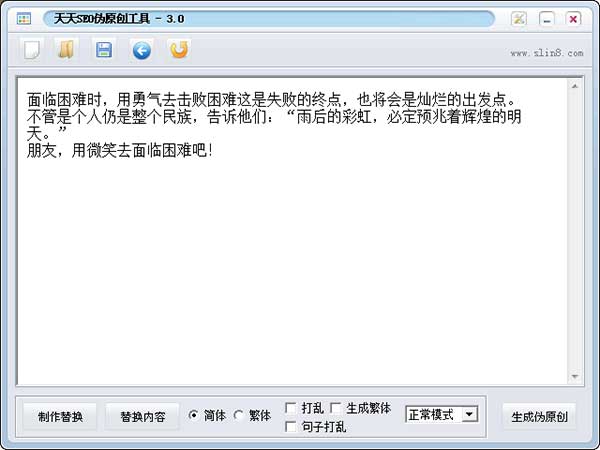Toggle the 句子打乱 checkbox

click(x=291, y=426)
